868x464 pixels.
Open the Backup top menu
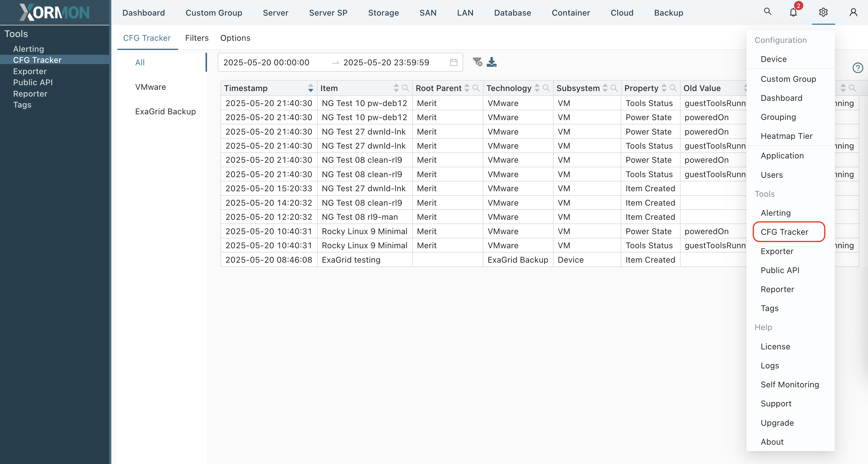pos(669,13)
